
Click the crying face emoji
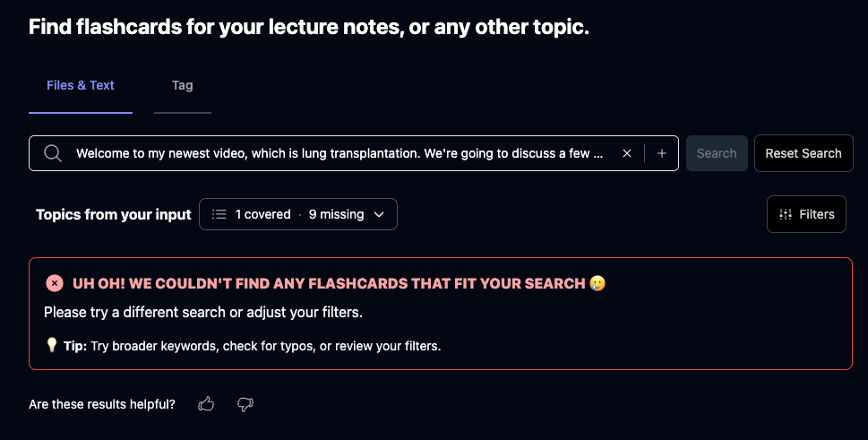[597, 283]
